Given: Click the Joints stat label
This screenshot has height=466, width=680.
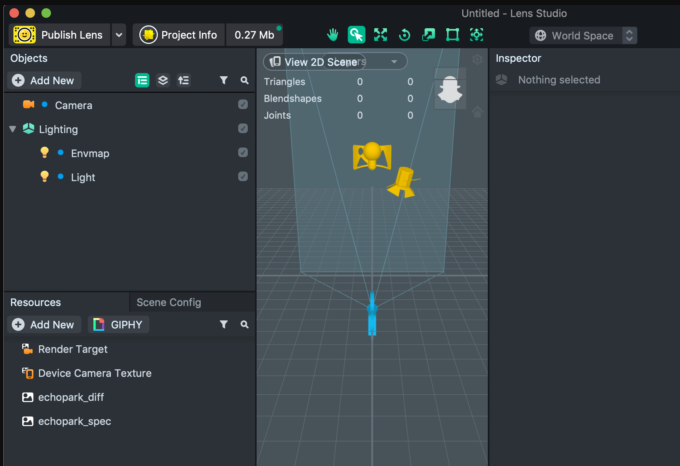Looking at the screenshot, I should coord(277,115).
